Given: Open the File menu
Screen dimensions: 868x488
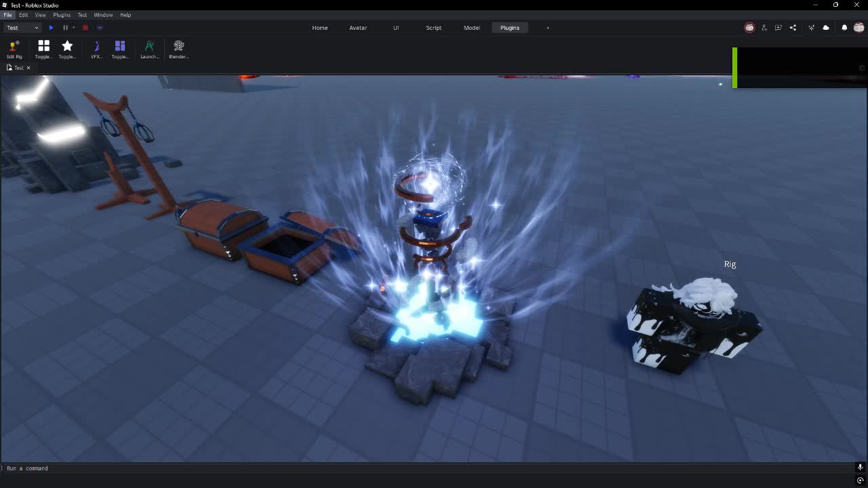Looking at the screenshot, I should [7, 15].
